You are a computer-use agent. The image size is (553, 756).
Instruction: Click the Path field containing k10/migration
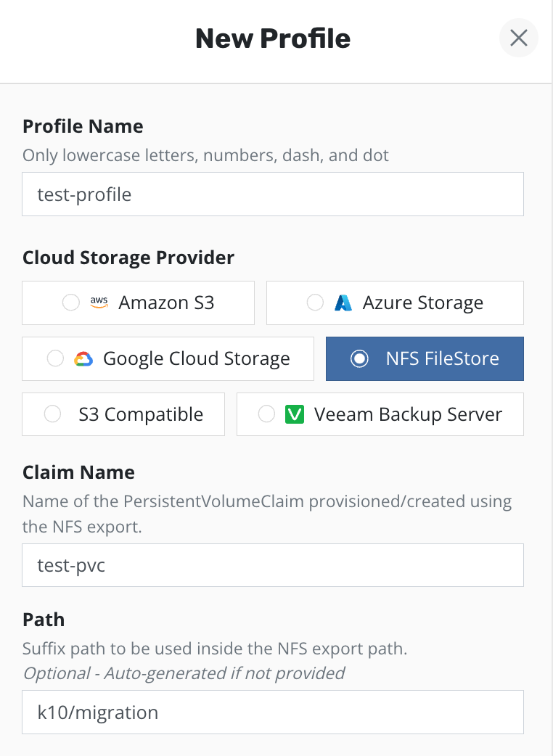point(273,712)
